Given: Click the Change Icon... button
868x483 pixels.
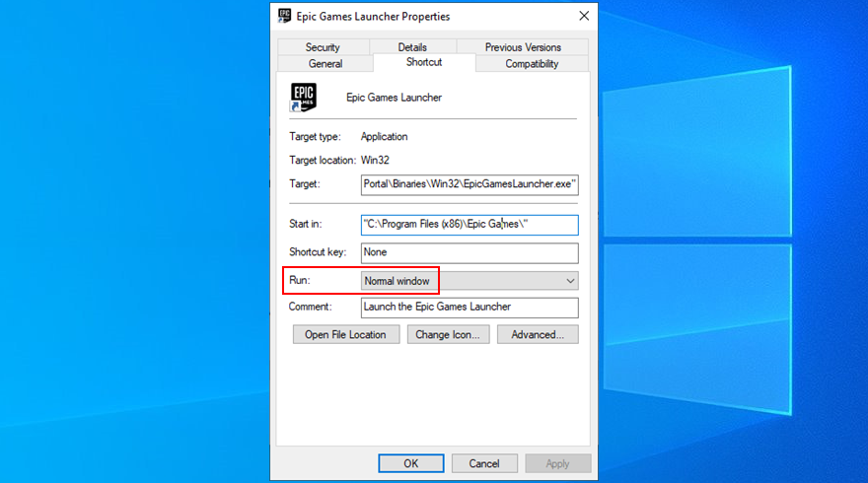Looking at the screenshot, I should 449,335.
